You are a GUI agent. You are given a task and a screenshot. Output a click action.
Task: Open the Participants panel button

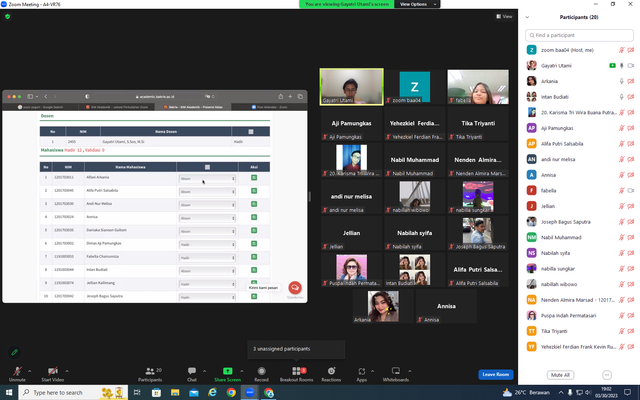pyautogui.click(x=150, y=373)
